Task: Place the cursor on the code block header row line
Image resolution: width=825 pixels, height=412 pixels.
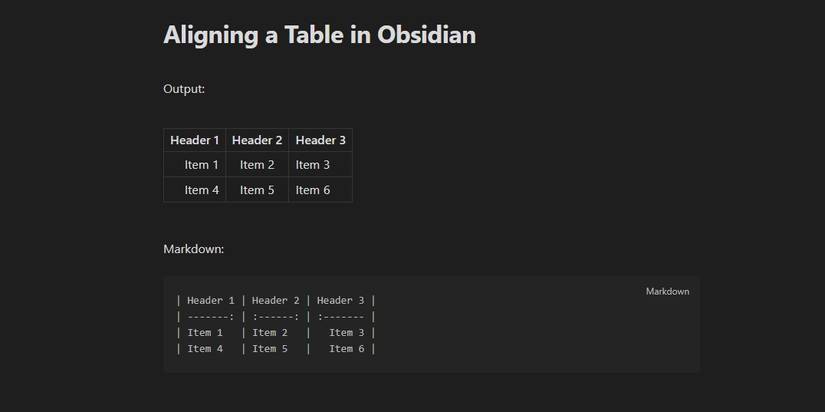Action: [275, 300]
